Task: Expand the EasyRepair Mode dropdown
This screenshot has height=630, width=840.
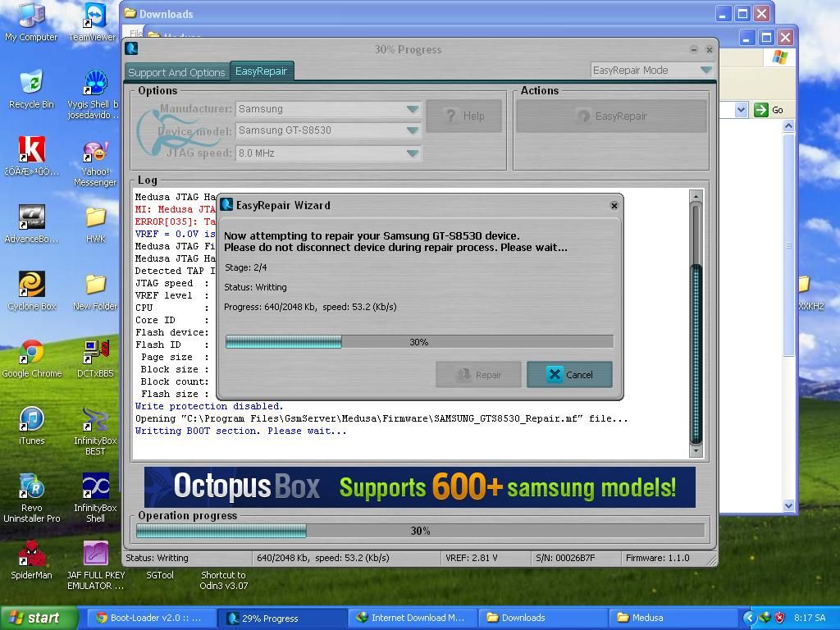Action: coord(705,71)
